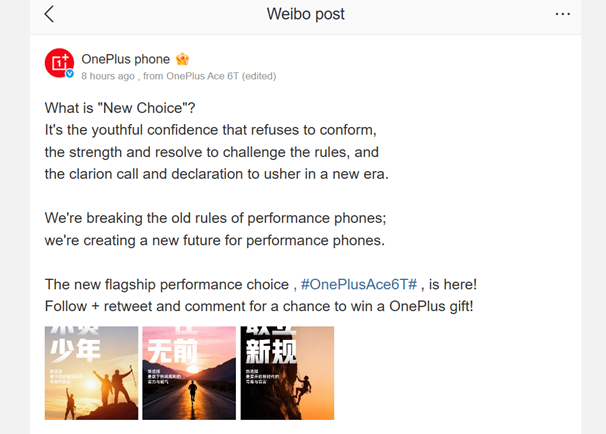
Task: Open the three-dot more options menu
Action: 562,14
